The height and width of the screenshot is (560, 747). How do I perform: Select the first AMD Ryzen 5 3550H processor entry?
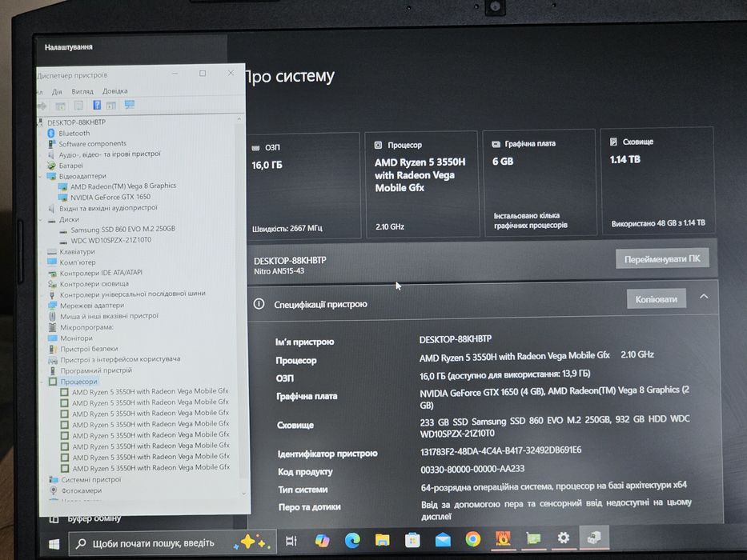click(150, 391)
